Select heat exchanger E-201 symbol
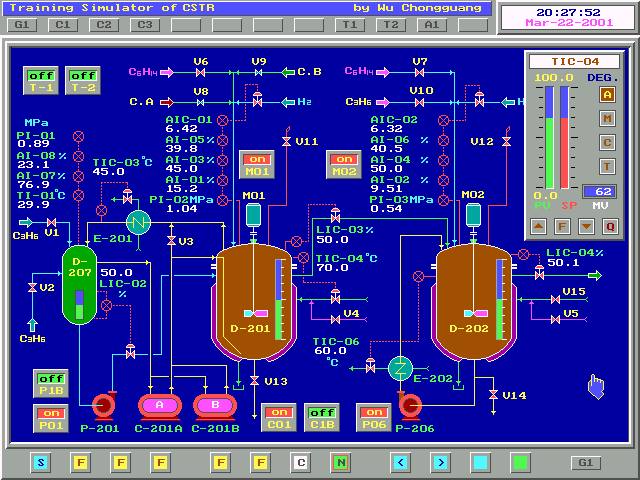640x480 pixels. pyautogui.click(x=137, y=223)
